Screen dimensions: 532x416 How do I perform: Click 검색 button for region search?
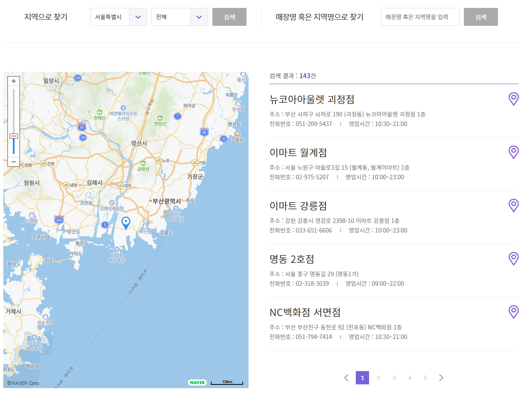coord(229,17)
